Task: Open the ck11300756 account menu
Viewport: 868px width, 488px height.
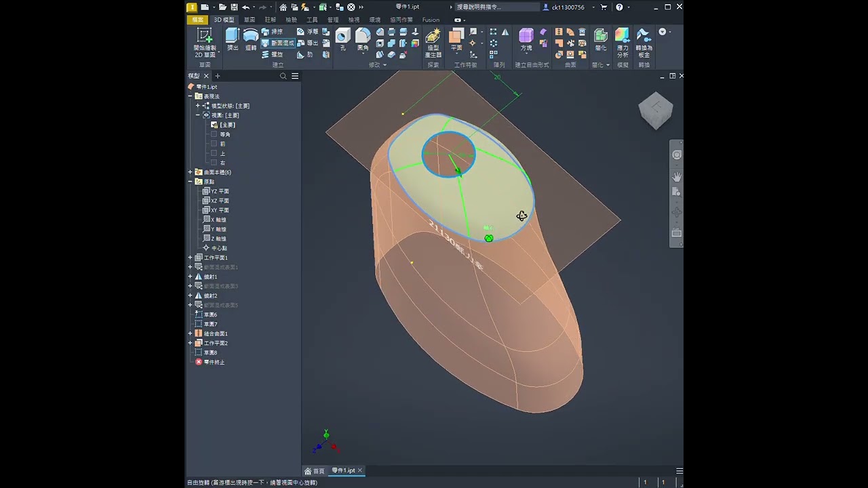Action: pos(567,7)
